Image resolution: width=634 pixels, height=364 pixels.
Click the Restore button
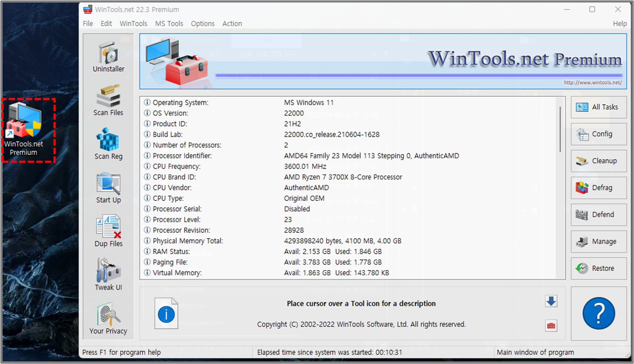pyautogui.click(x=598, y=268)
